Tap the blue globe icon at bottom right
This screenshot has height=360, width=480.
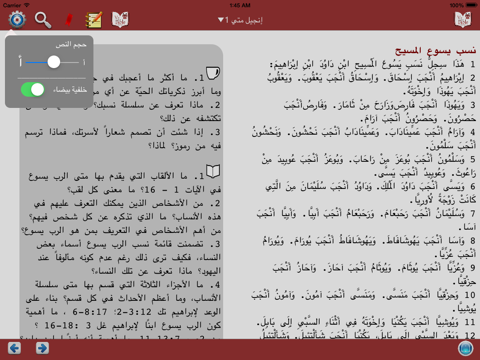click(466, 349)
